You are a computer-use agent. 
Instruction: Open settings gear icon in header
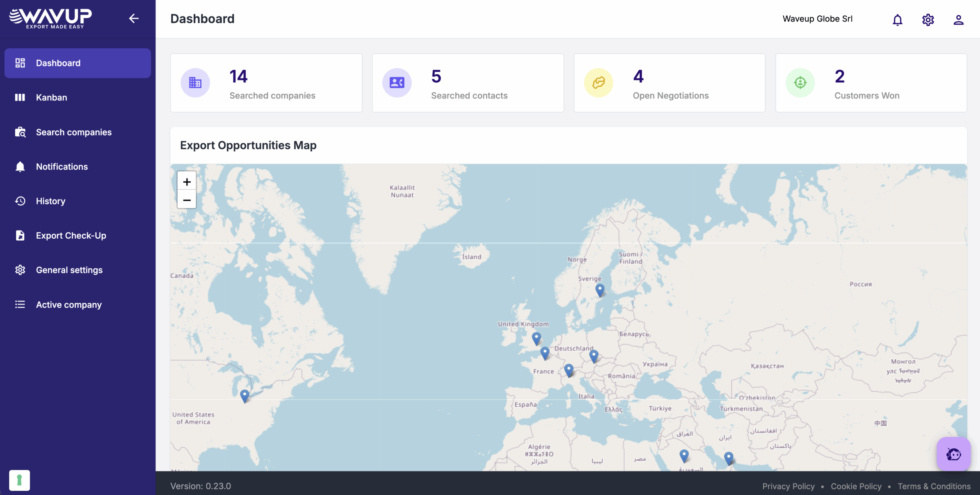click(x=928, y=20)
